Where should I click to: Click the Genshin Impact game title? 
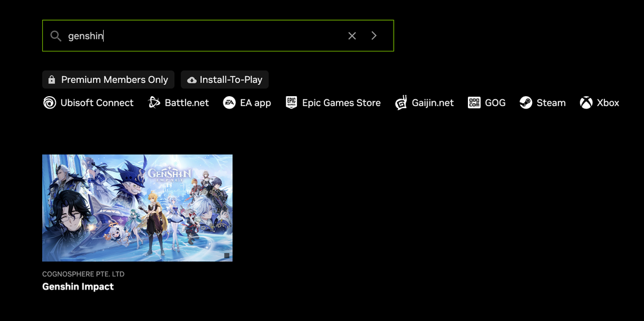tap(78, 286)
